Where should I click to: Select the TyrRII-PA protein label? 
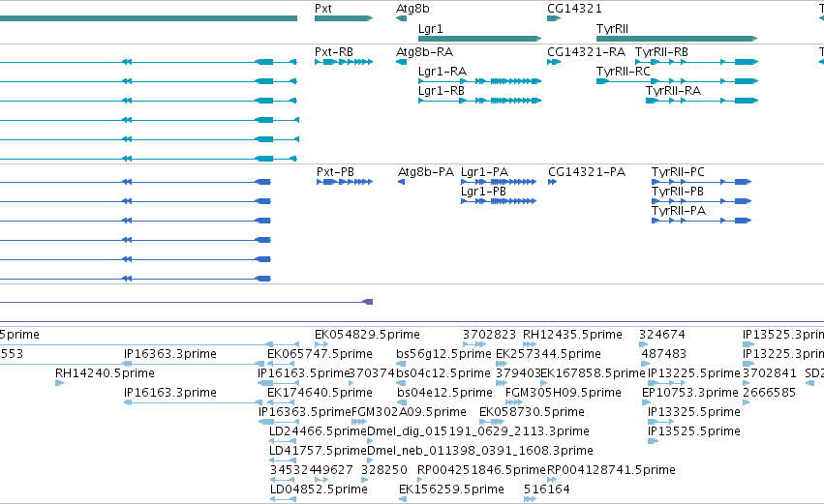(679, 211)
